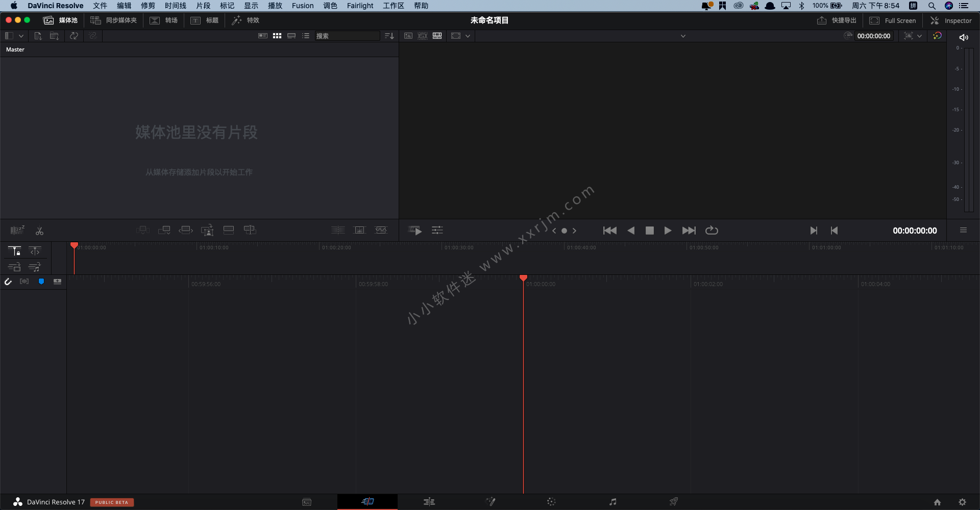Toggle audio trim waveform icon

[24, 282]
